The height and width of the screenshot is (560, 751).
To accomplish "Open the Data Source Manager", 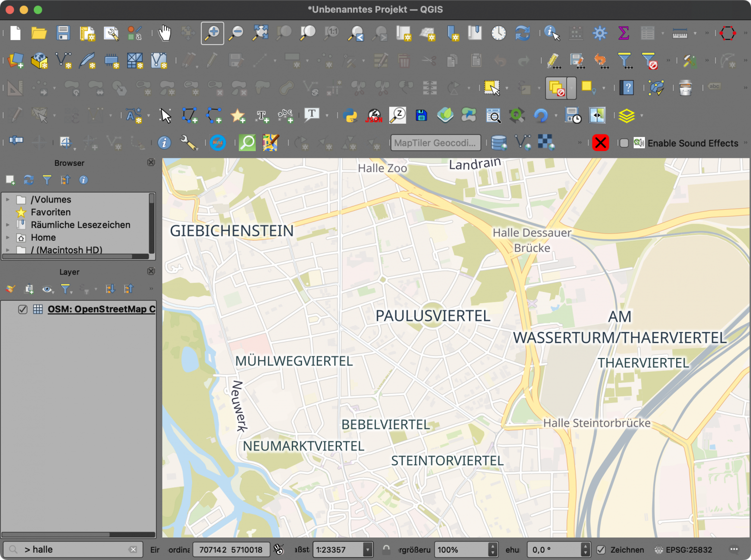I will tap(15, 60).
